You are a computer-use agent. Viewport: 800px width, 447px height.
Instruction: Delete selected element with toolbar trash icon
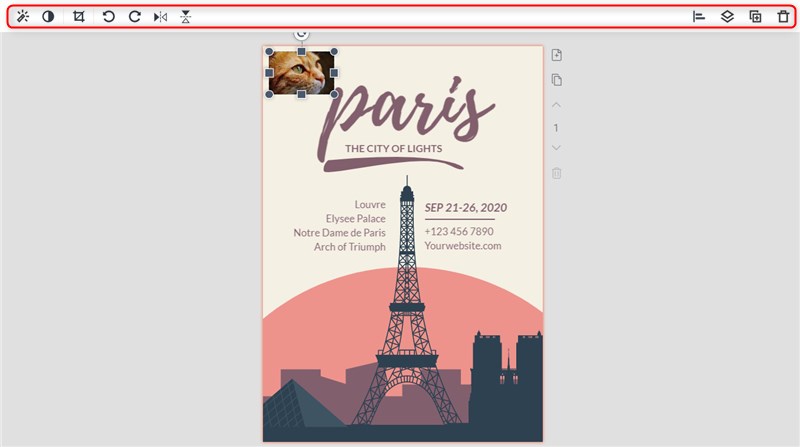click(x=783, y=17)
